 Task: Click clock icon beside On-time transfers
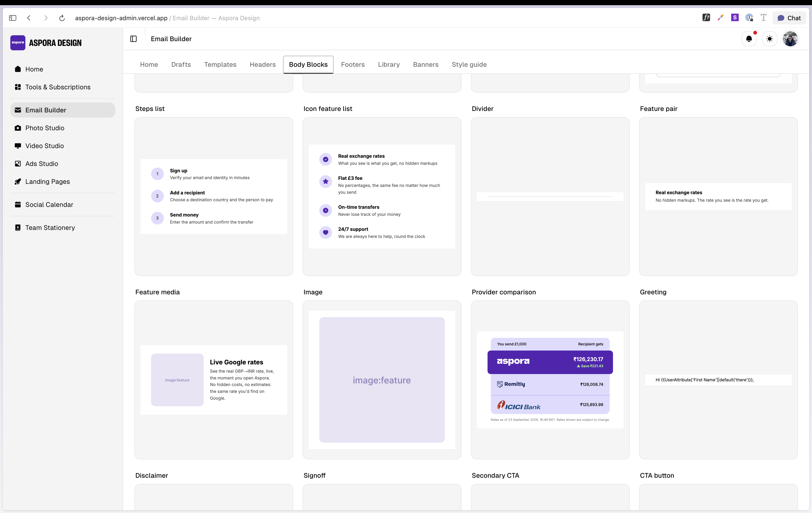click(325, 210)
